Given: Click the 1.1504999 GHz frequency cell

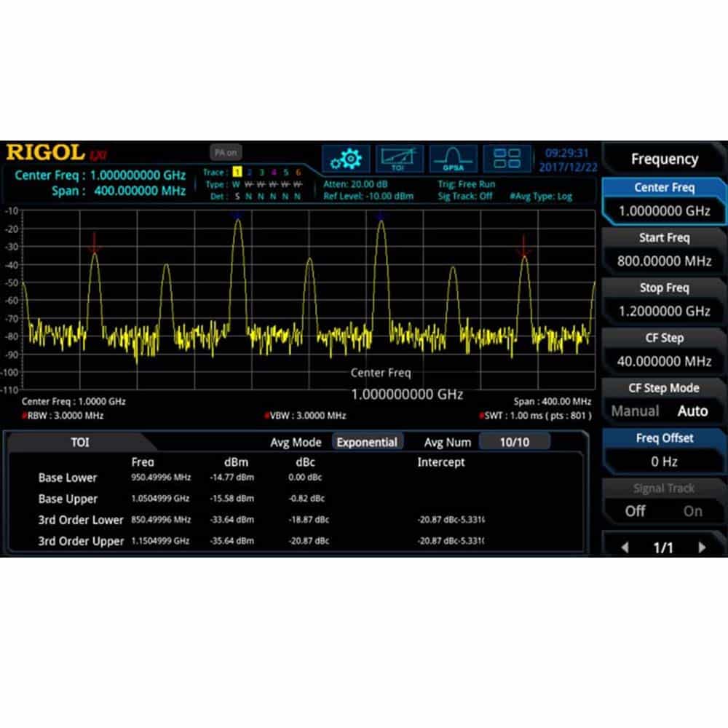Looking at the screenshot, I should pyautogui.click(x=160, y=541).
